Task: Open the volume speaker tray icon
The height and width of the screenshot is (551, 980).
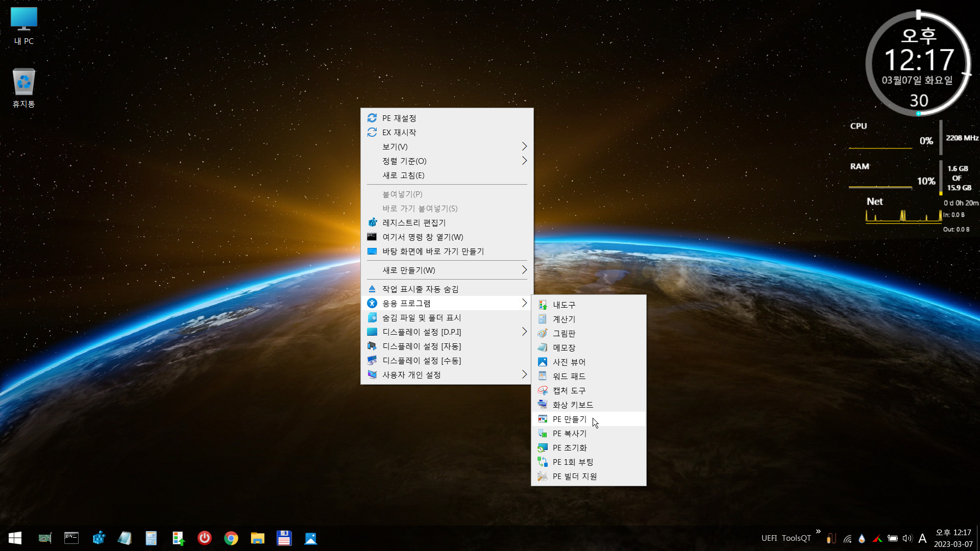Action: (x=907, y=539)
